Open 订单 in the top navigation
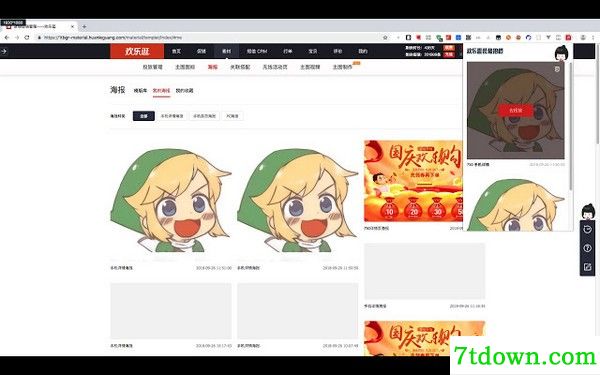600x375 pixels. coord(288,51)
